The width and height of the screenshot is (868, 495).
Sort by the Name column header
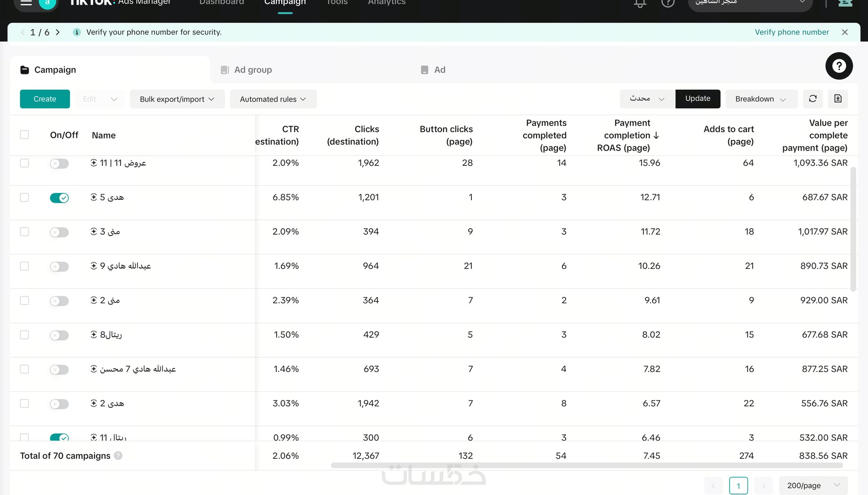(104, 135)
